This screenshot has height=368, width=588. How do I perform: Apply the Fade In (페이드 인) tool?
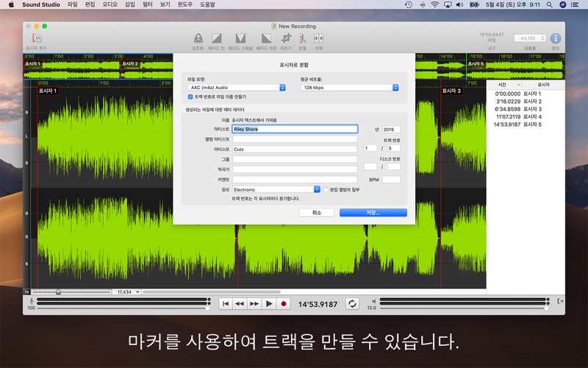tap(216, 38)
